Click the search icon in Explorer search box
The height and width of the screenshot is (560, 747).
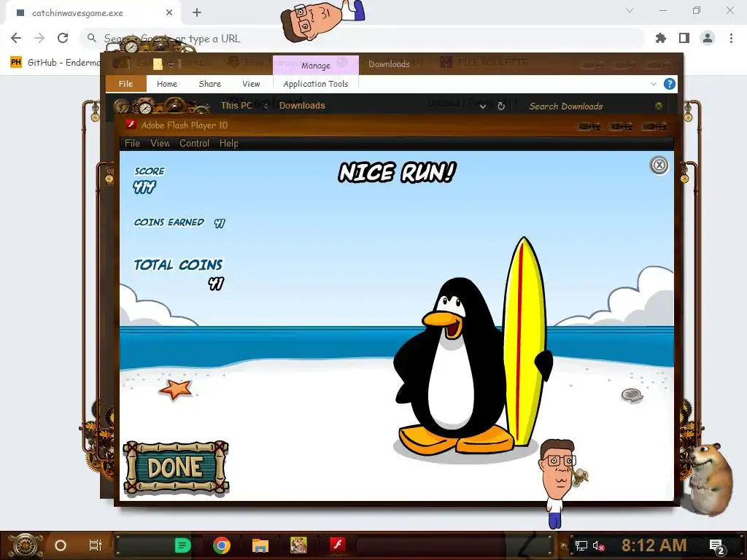pyautogui.click(x=659, y=106)
